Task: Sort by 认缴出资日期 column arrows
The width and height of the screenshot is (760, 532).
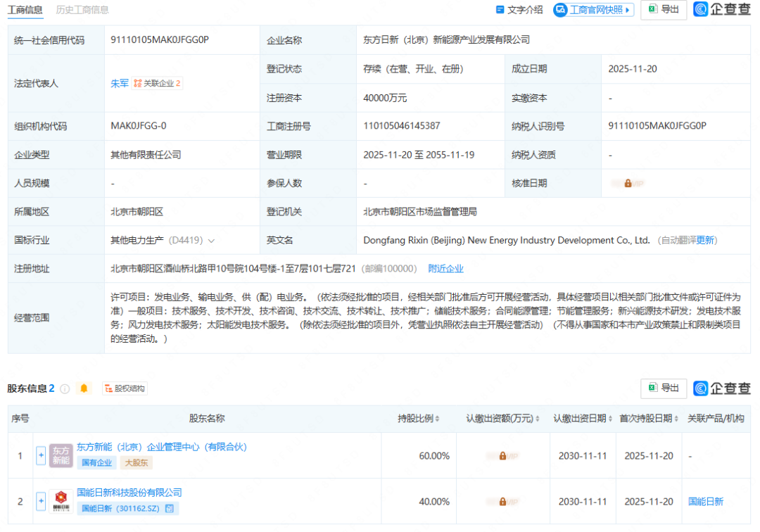Action: (x=610, y=419)
